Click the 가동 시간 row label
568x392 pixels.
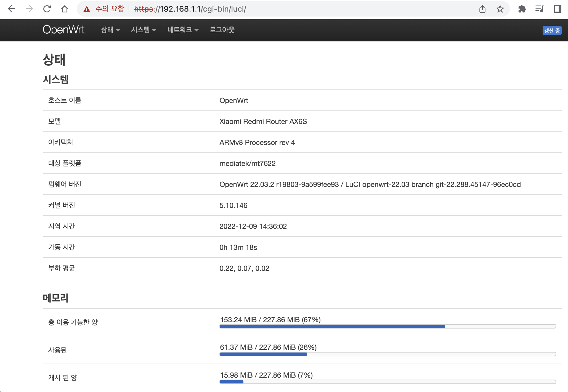pos(62,247)
